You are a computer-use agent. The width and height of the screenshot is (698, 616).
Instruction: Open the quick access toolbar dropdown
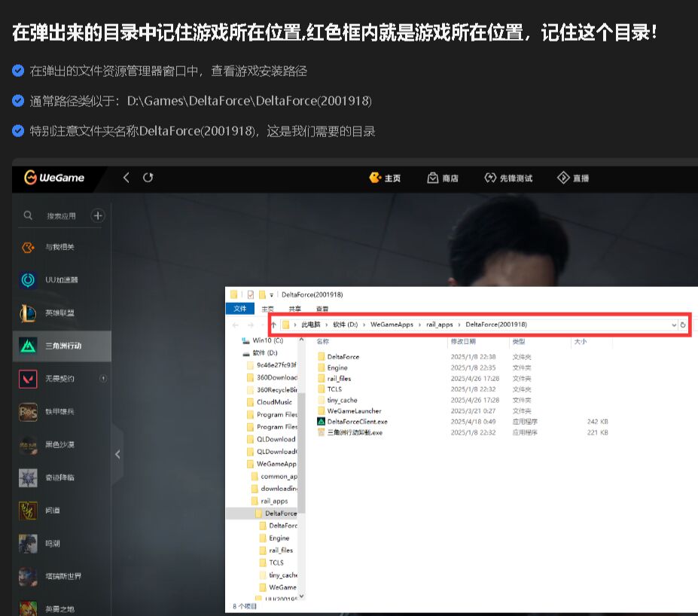point(271,295)
